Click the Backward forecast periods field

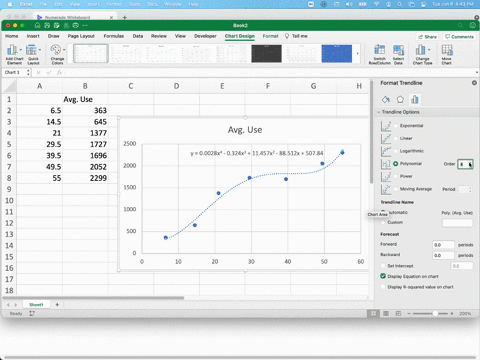443,255
